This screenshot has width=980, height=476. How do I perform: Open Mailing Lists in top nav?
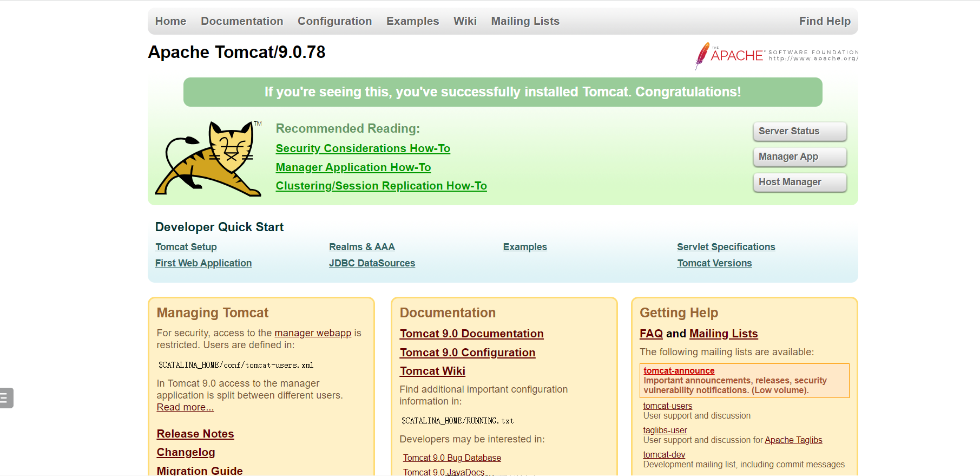pyautogui.click(x=525, y=21)
